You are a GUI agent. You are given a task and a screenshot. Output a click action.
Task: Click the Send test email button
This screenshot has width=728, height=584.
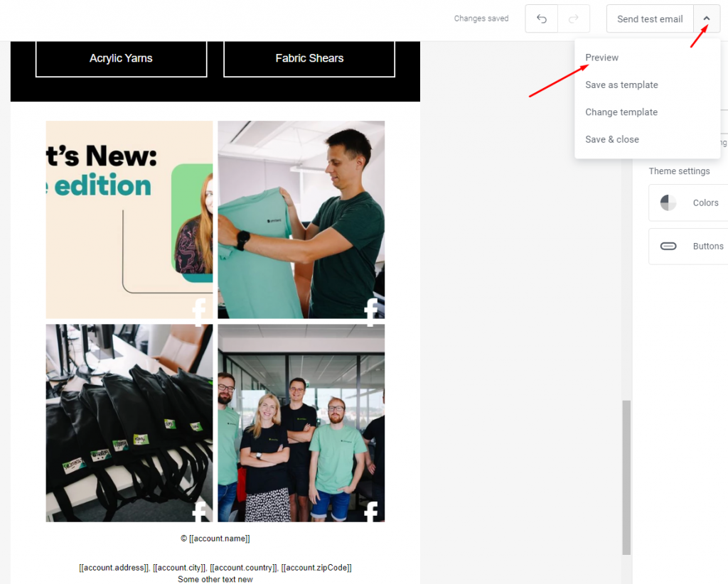[650, 18]
